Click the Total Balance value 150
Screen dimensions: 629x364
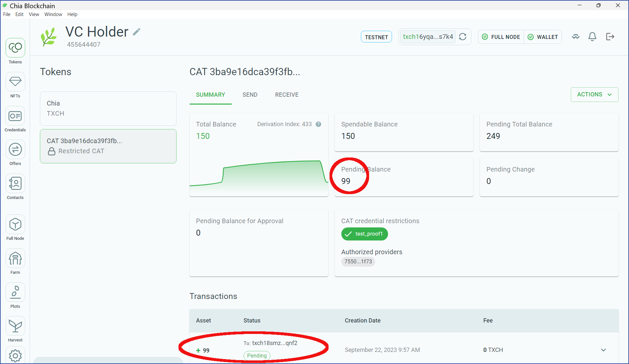pyautogui.click(x=203, y=136)
